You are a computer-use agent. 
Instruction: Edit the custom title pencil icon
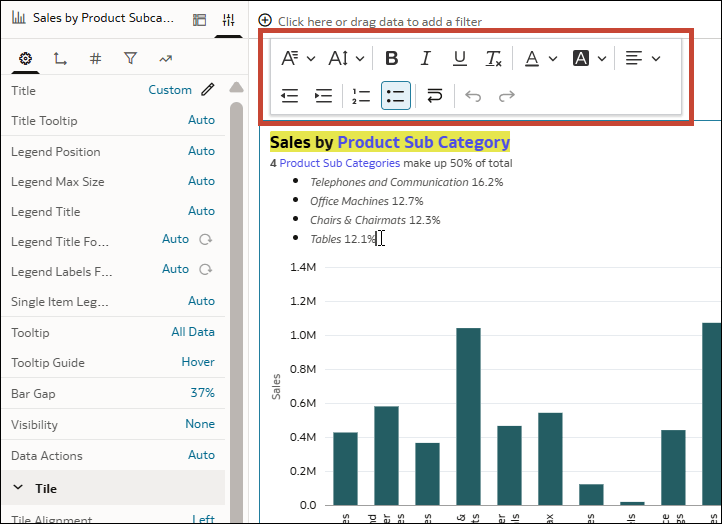(208, 89)
